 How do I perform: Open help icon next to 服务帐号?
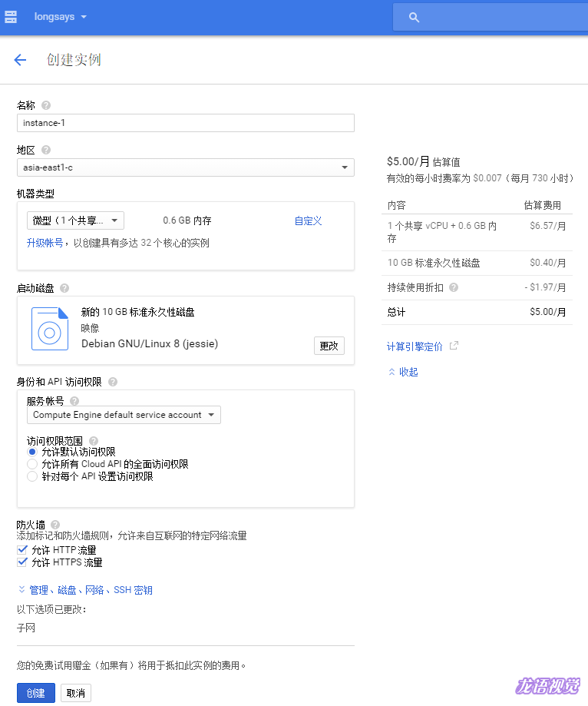(74, 401)
